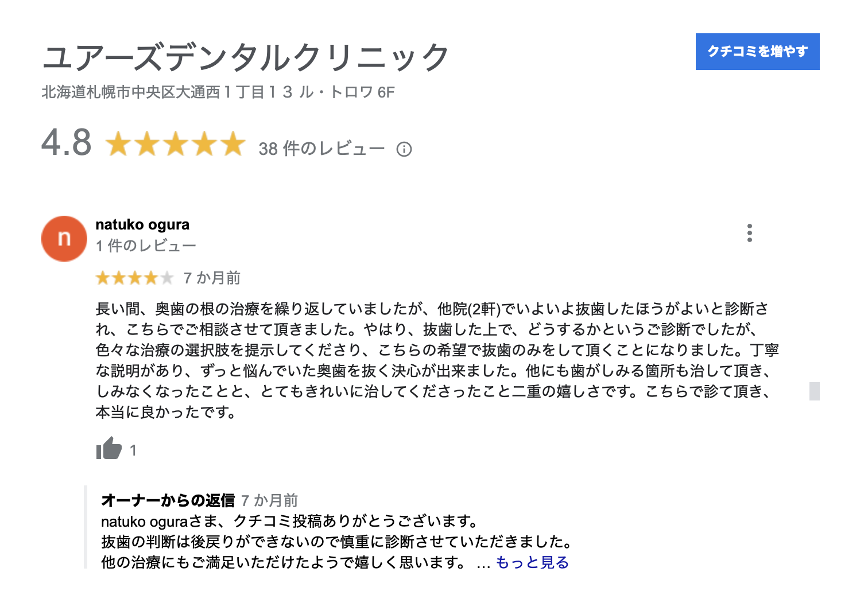
Task: Click the clinic address line
Action: coord(218,92)
